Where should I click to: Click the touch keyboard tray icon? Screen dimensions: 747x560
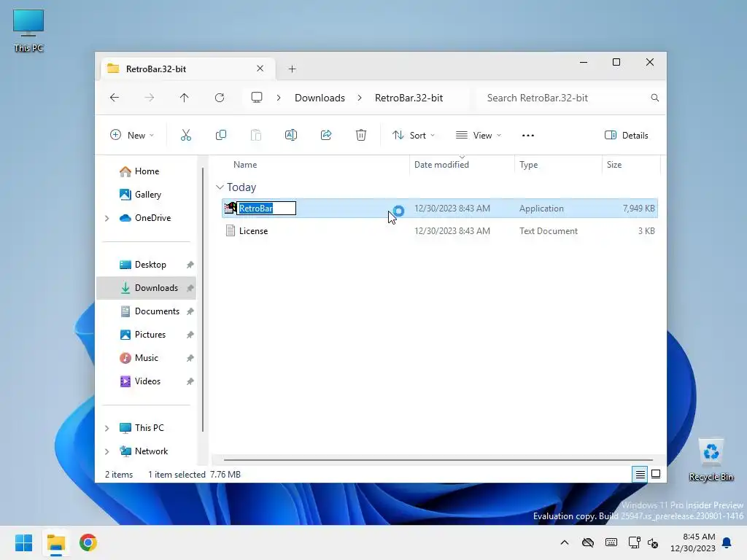pyautogui.click(x=611, y=542)
